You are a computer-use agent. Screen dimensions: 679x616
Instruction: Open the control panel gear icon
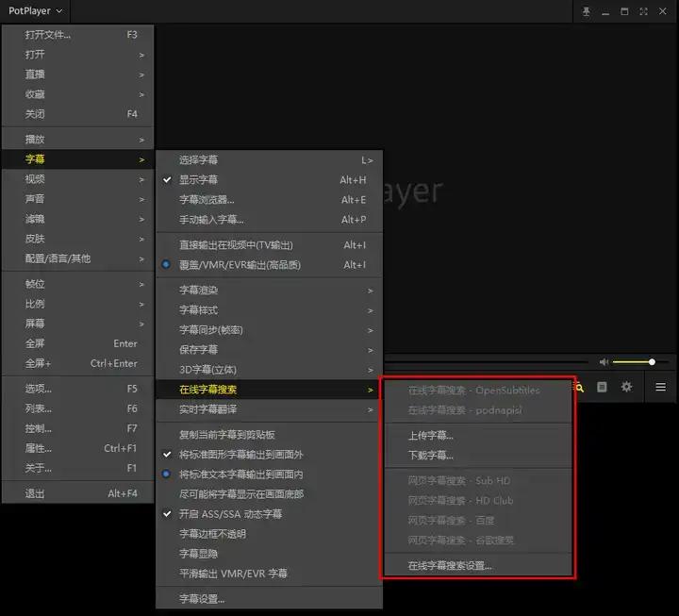click(626, 387)
